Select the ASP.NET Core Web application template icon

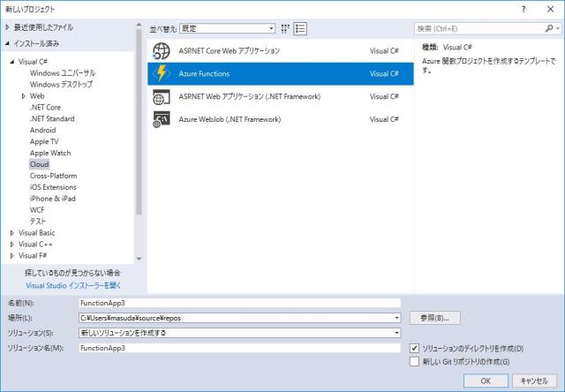(x=162, y=51)
